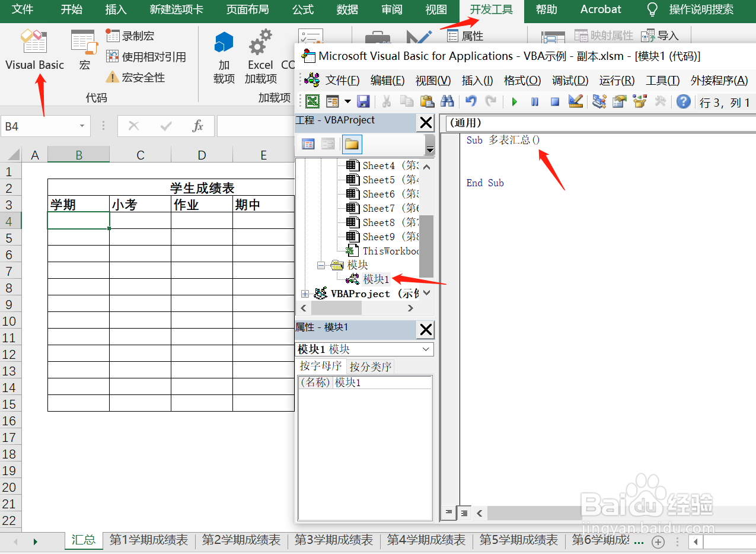Select 模块1 in the project tree

point(377,279)
